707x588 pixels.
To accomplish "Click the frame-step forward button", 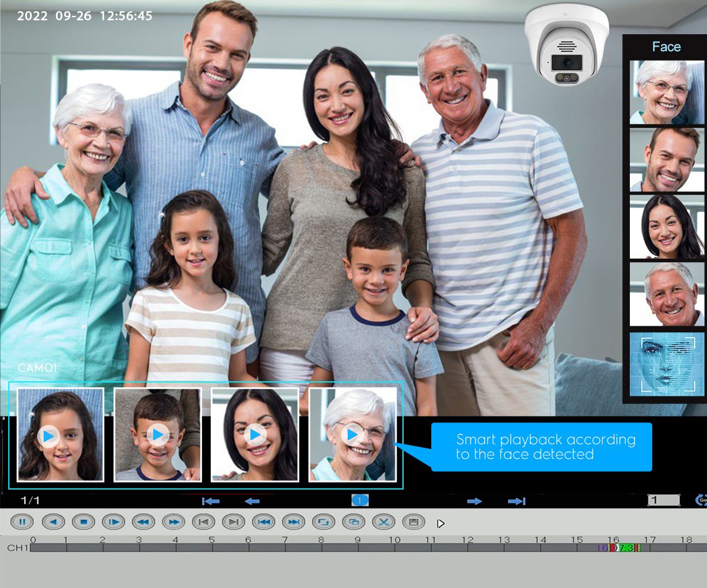I will (x=113, y=522).
